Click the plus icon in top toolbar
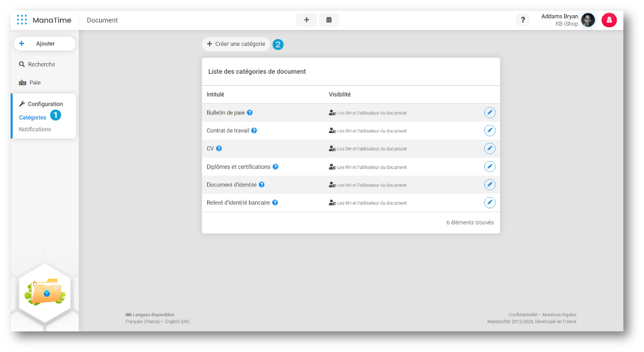 (306, 20)
